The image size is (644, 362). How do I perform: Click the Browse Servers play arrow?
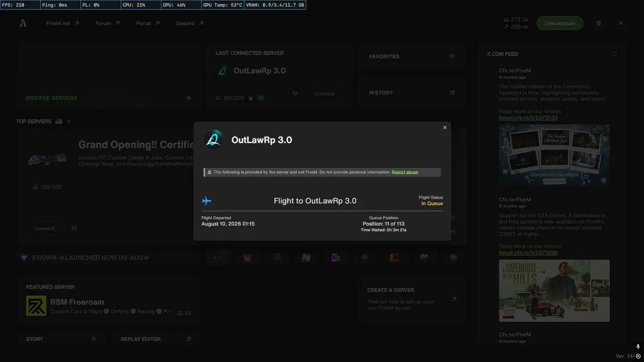189,98
